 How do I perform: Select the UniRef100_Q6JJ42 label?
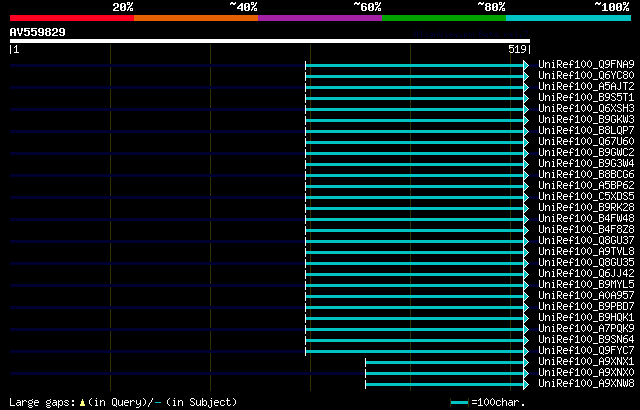coord(586,274)
